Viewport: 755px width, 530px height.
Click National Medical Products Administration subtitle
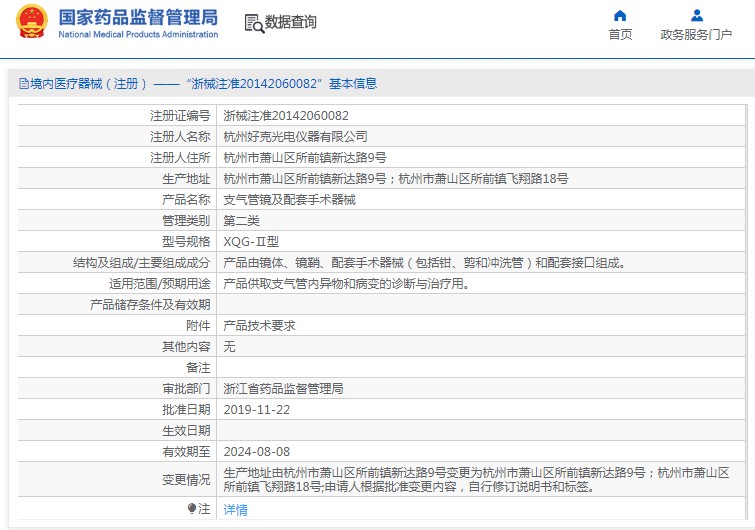[138, 34]
